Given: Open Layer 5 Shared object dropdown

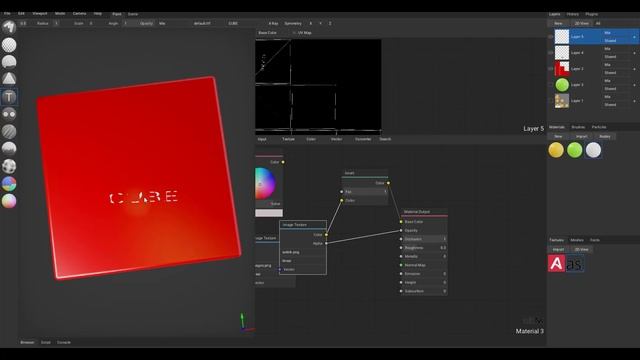Looking at the screenshot, I should point(616,40).
